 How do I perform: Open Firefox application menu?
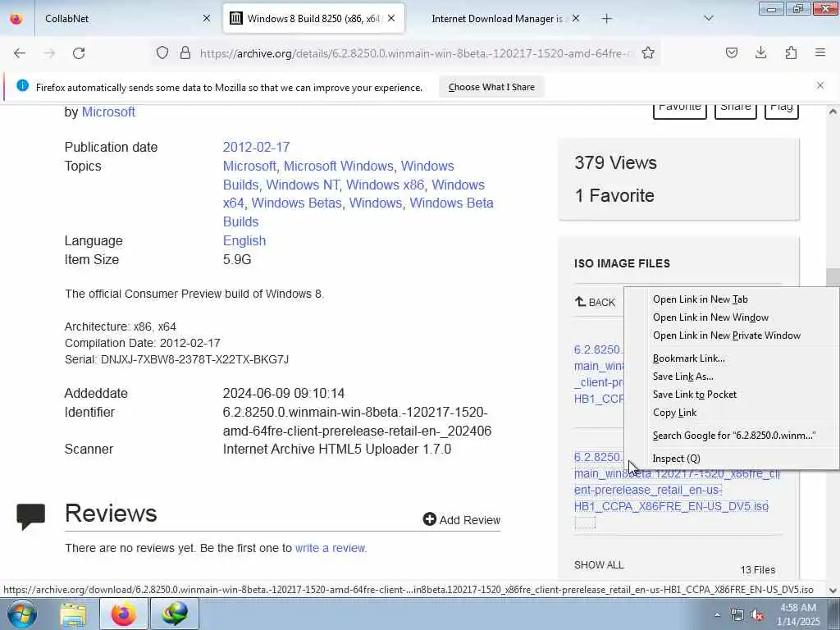[x=820, y=52]
